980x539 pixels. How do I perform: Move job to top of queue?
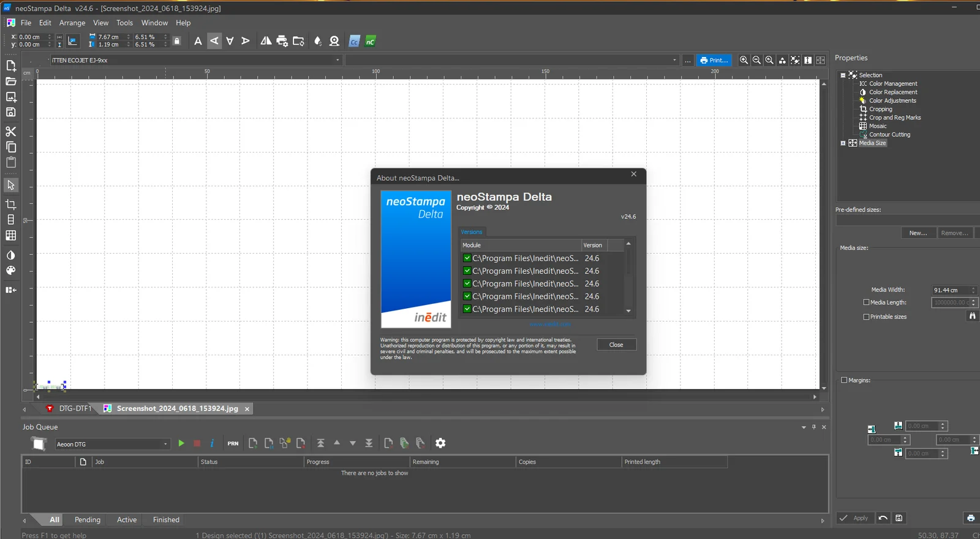point(320,443)
